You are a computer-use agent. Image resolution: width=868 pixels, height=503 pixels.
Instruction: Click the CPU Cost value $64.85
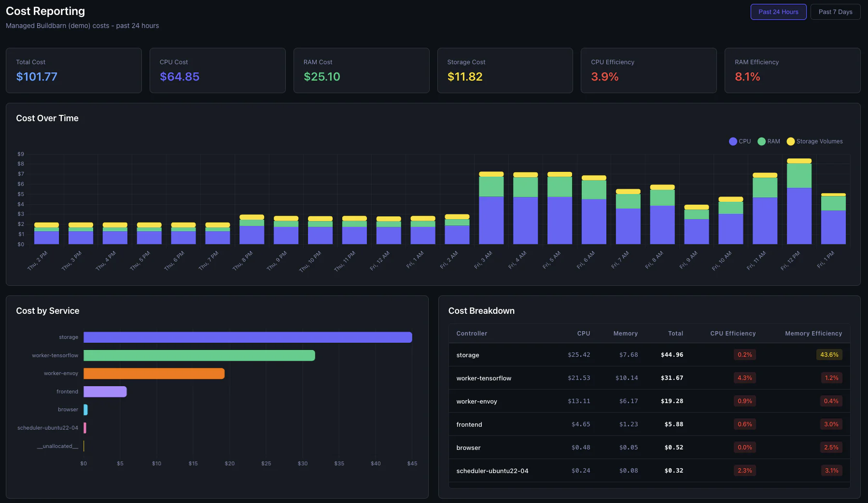(180, 77)
